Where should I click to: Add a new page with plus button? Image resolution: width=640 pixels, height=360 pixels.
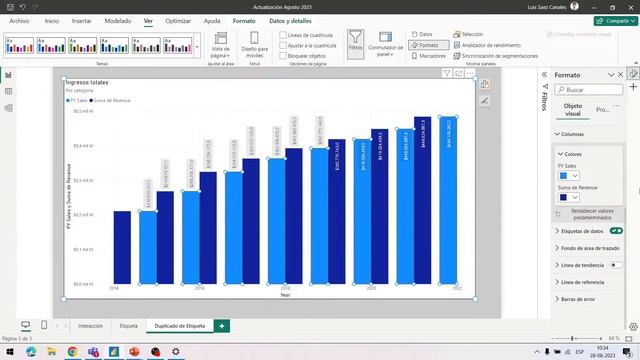(222, 326)
